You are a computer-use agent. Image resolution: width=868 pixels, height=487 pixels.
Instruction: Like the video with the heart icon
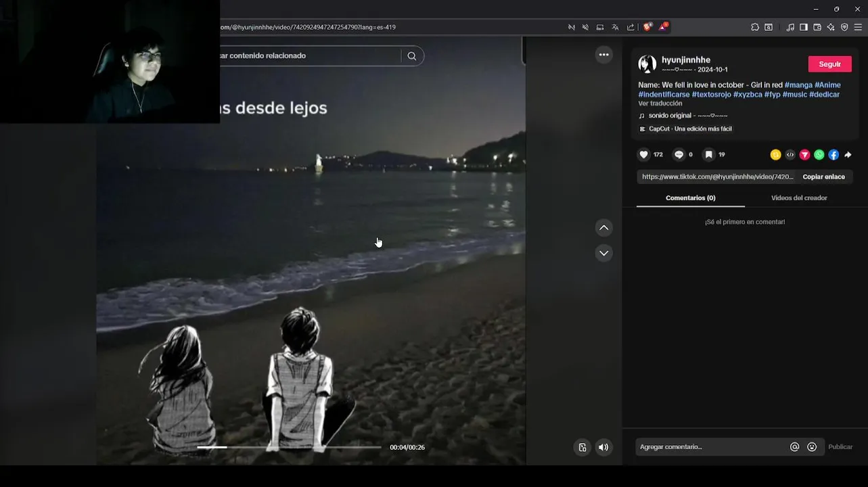pos(643,155)
